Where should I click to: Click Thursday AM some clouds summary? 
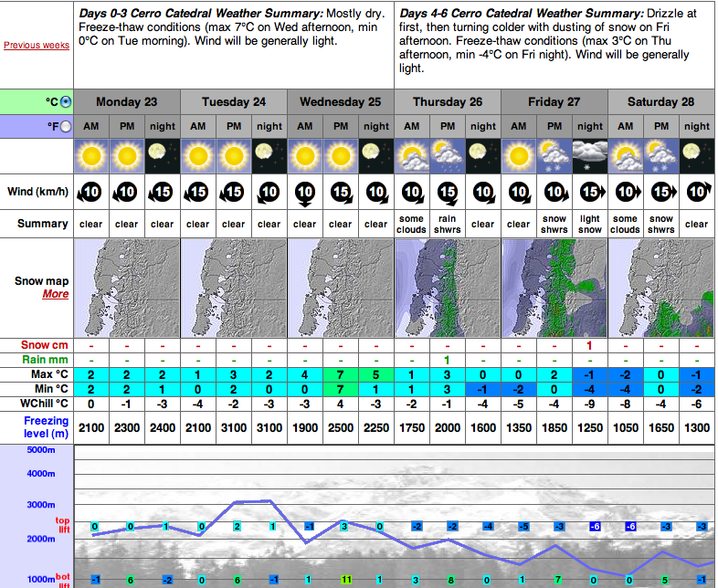click(x=411, y=225)
